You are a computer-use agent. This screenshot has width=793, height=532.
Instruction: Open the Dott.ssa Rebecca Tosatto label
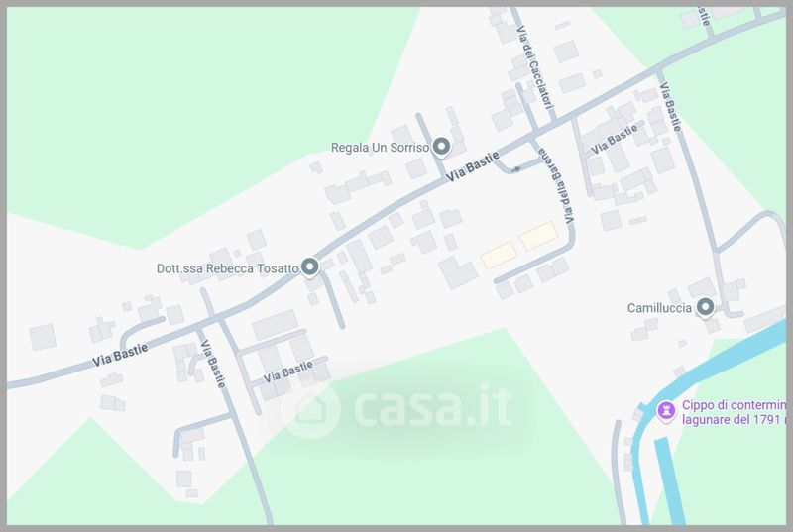click(x=227, y=268)
